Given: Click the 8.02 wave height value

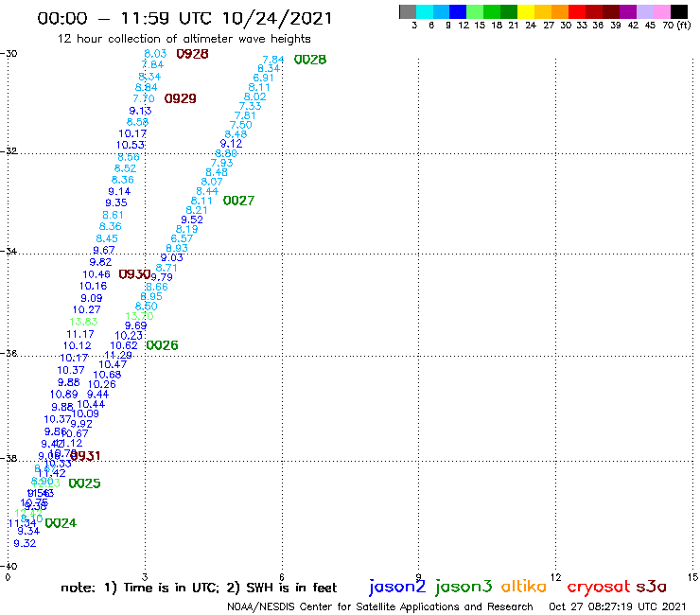Looking at the screenshot, I should [x=254, y=97].
